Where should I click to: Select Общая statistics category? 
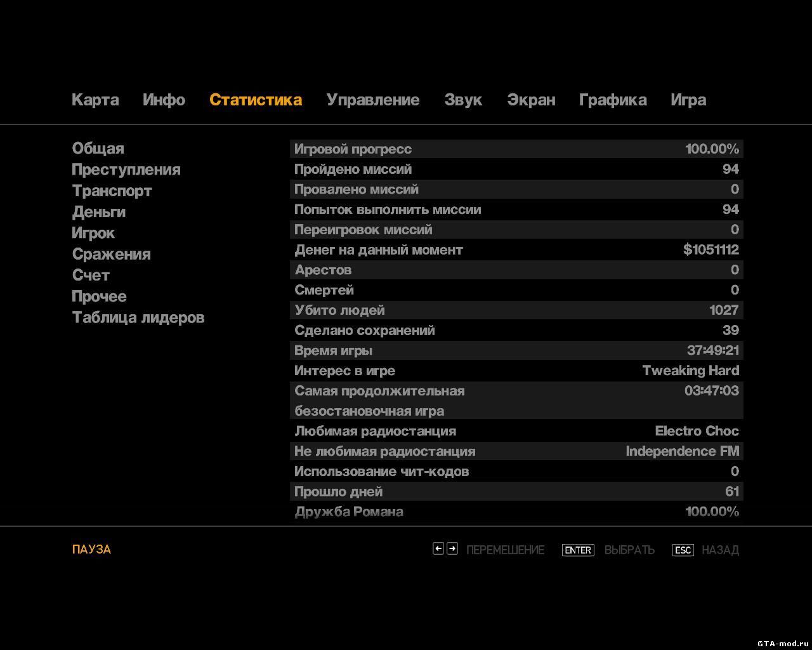point(98,149)
